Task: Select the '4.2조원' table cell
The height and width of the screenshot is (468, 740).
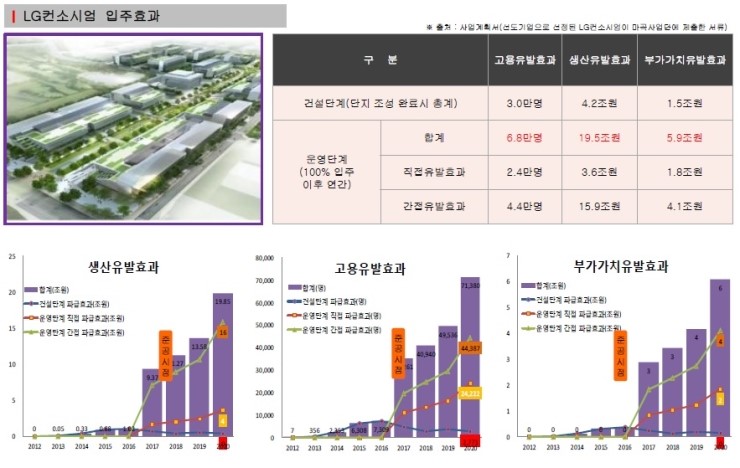Action: (x=599, y=103)
